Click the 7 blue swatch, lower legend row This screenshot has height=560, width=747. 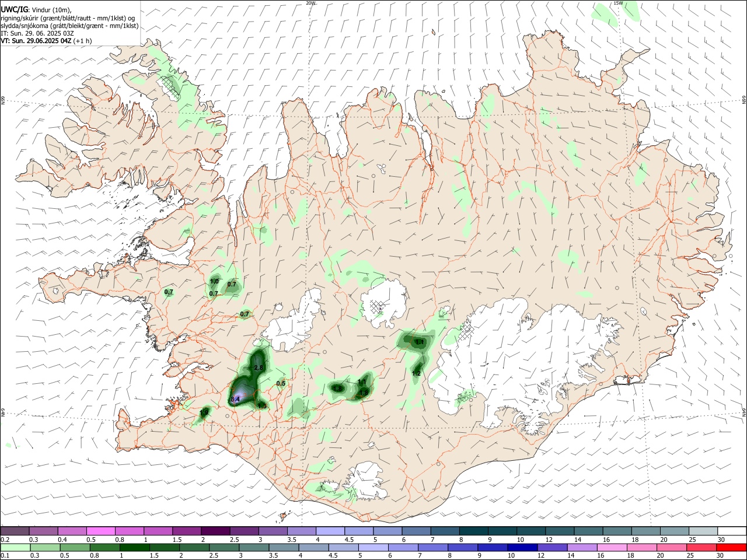tap(432, 547)
